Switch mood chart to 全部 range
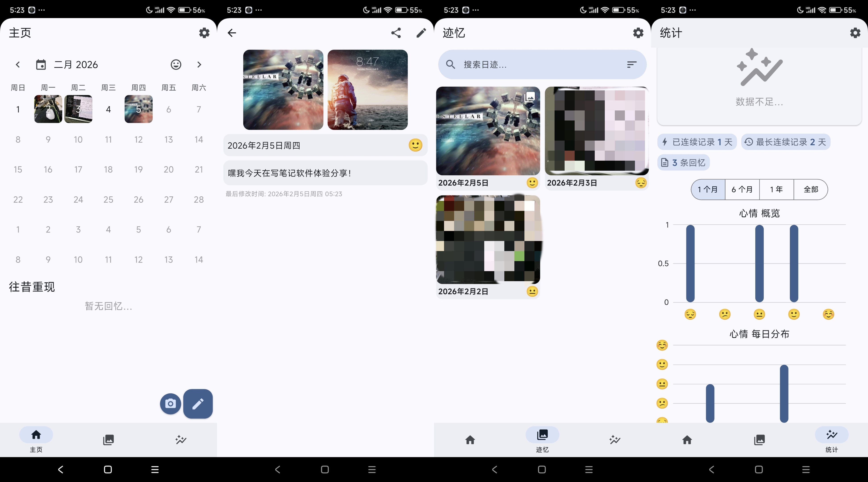This screenshot has height=482, width=868. [811, 189]
